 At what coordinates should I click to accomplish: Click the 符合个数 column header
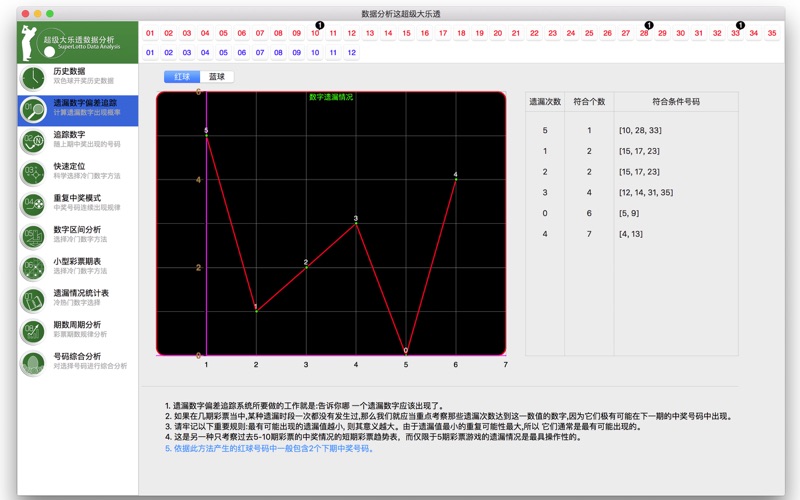point(589,102)
